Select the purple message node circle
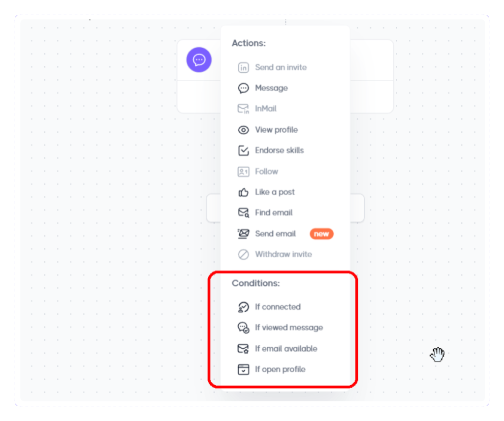This screenshot has height=421, width=504. point(199,60)
